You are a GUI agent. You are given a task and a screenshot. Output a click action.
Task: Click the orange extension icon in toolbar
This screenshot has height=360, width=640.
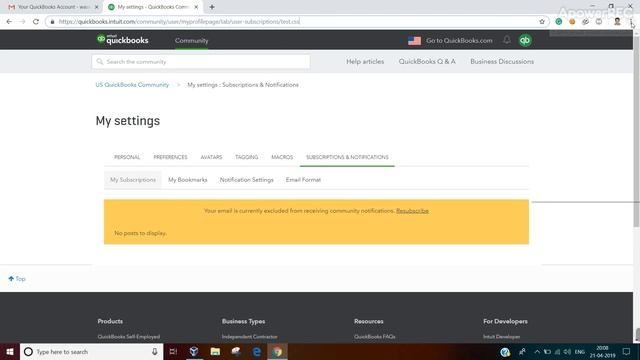coord(572,22)
